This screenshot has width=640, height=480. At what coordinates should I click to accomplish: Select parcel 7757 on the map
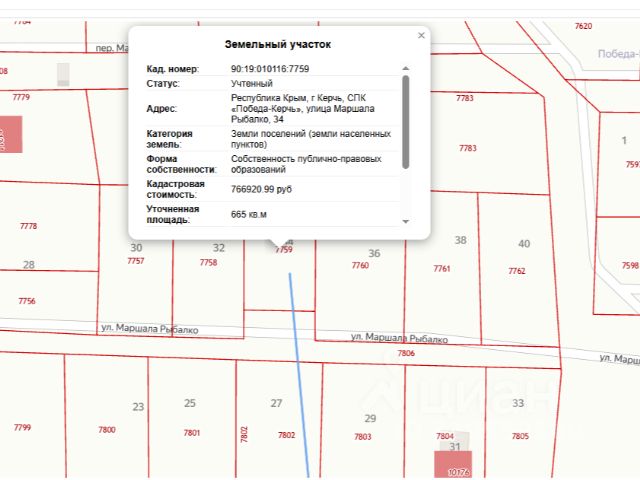pos(136,261)
